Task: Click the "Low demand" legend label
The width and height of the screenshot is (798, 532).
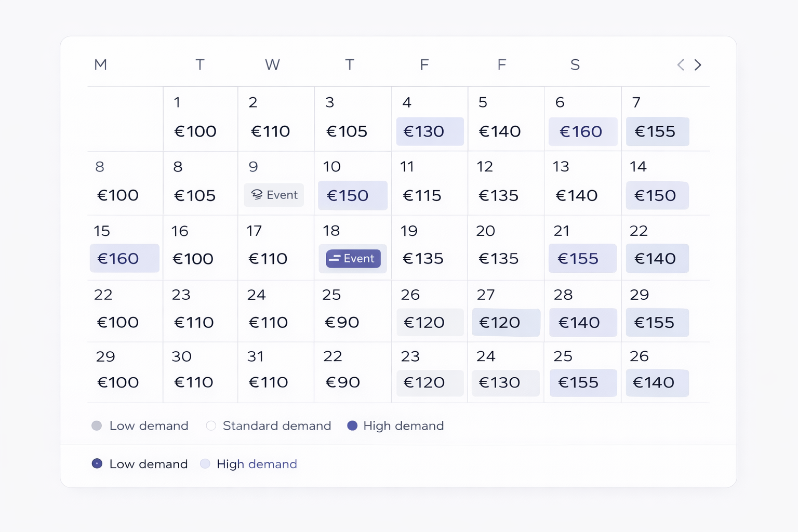Action: 149,425
